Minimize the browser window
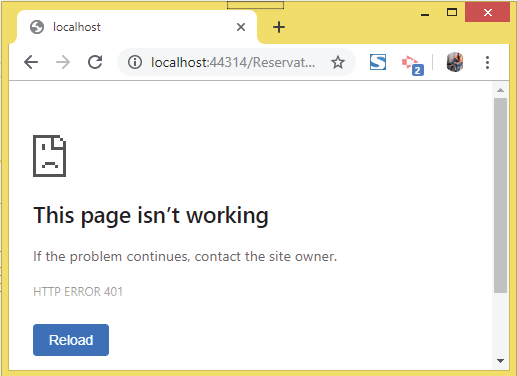Screen dimensions: 517x376 [425, 13]
